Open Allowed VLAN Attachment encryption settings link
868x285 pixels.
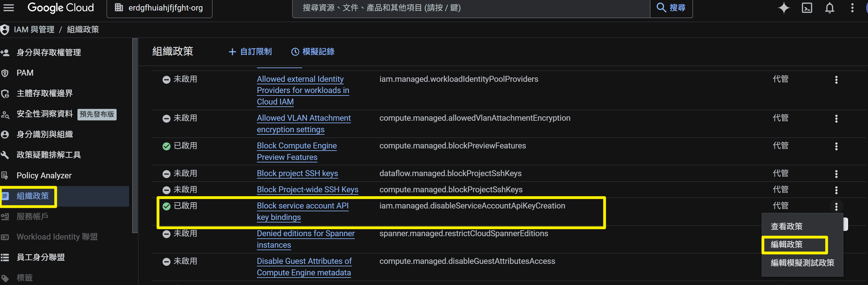point(304,124)
